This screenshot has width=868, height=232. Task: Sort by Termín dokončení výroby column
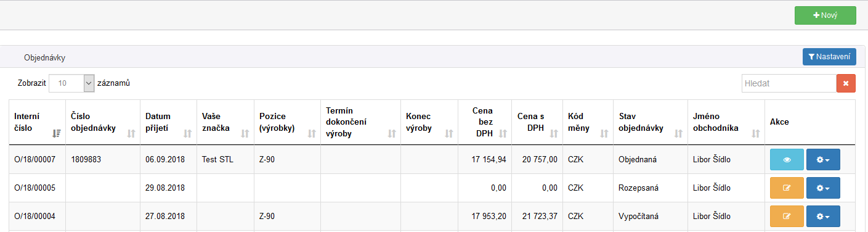pyautogui.click(x=360, y=122)
